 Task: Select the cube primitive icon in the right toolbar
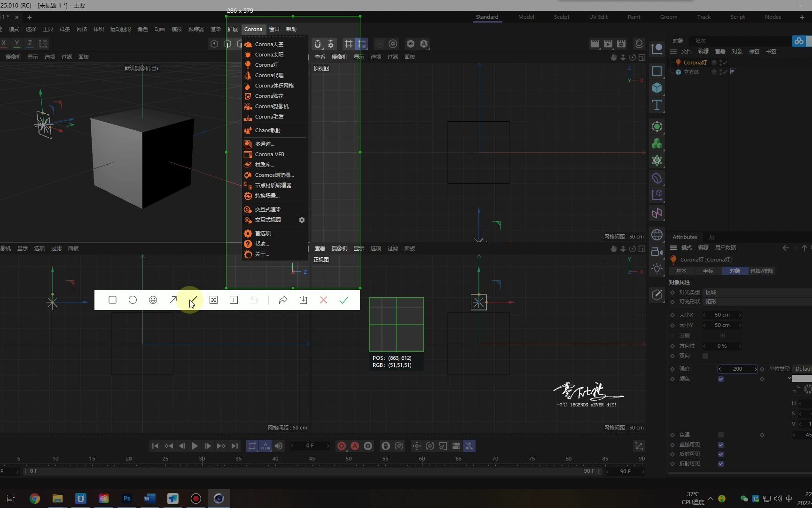(656, 88)
